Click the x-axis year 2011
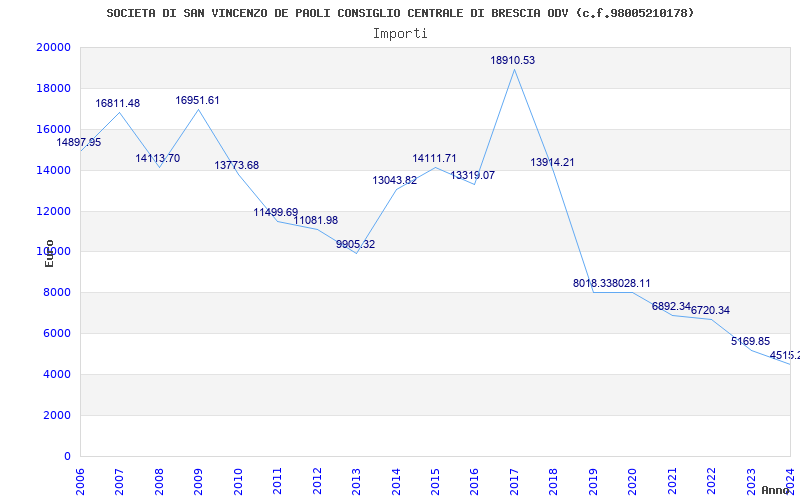800x500 pixels. [x=278, y=481]
